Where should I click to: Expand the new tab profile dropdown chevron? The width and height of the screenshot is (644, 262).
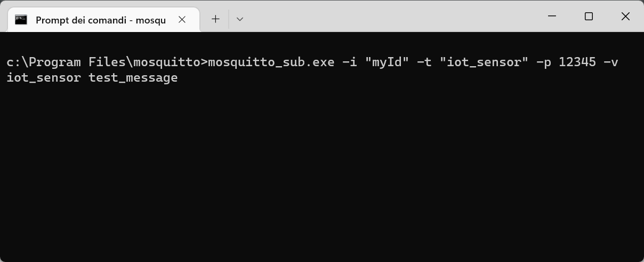tap(240, 19)
